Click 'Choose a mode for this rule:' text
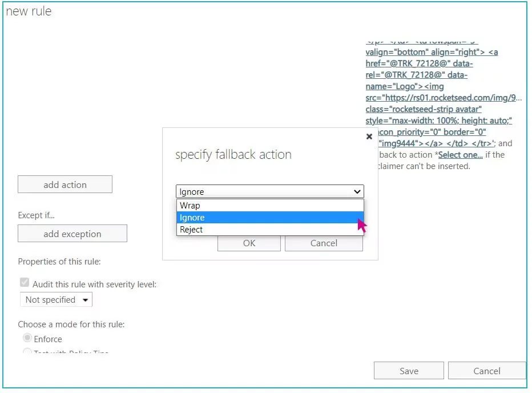Screen dimensions: 532x393 pyautogui.click(x=71, y=324)
